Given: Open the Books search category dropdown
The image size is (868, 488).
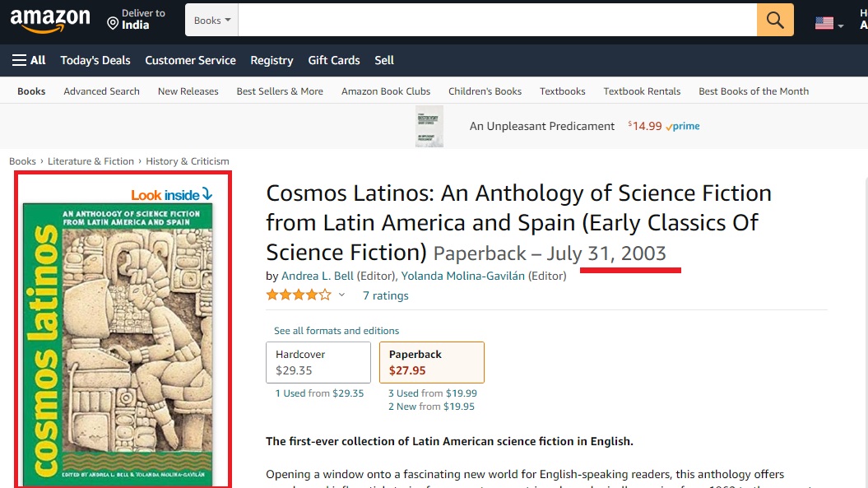Looking at the screenshot, I should (x=211, y=20).
